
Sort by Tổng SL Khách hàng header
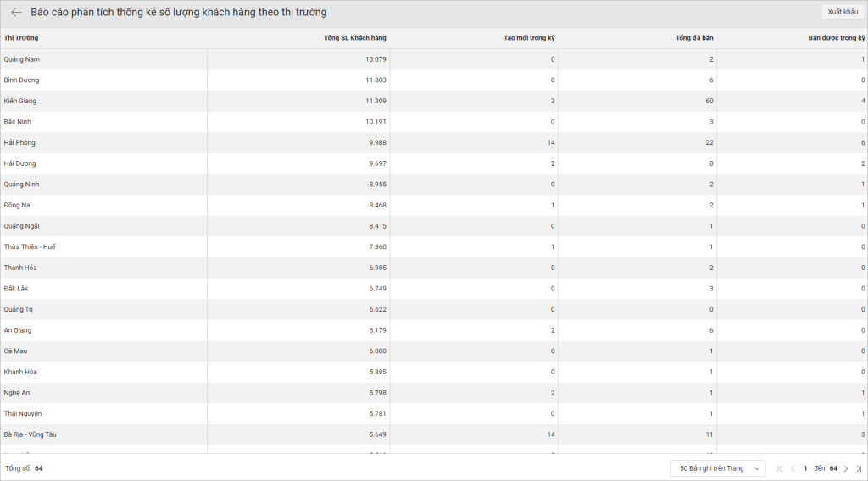pos(355,38)
